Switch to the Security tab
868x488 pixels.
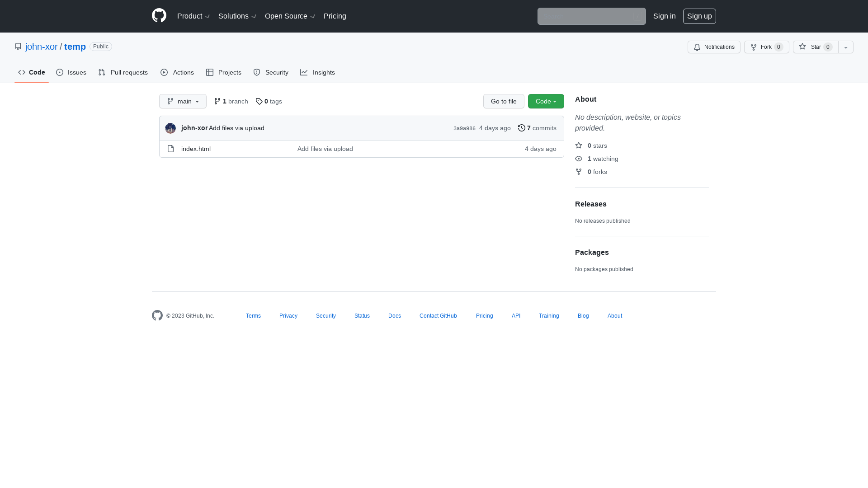click(x=271, y=72)
